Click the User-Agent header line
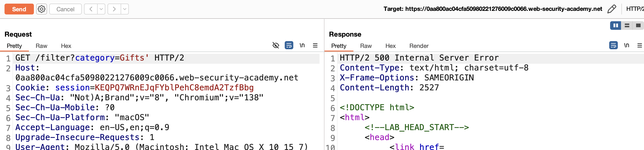Screen dimensions: 644x150 (162, 147)
